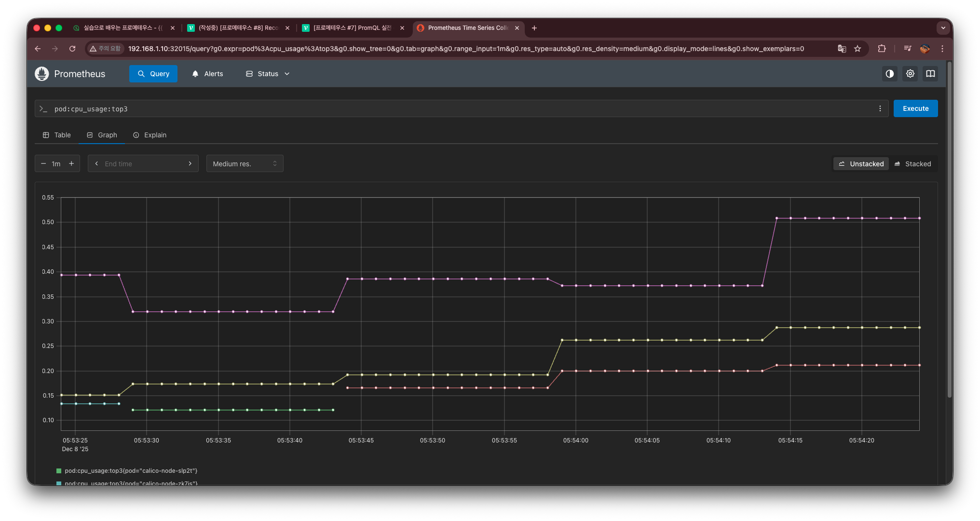Open the documentation book icon
This screenshot has height=521, width=980.
click(930, 74)
